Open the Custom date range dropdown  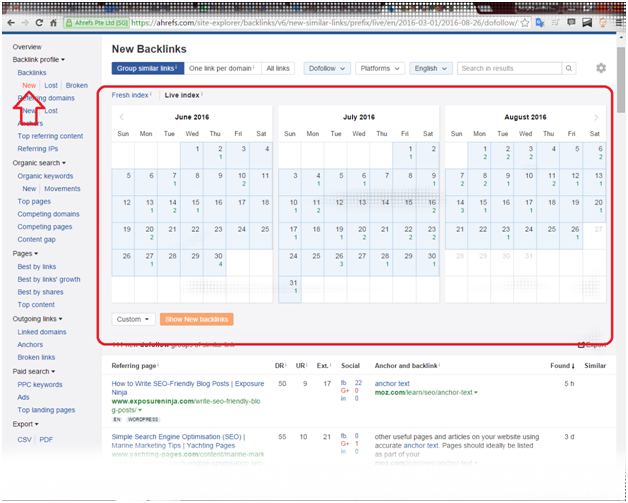pyautogui.click(x=133, y=319)
